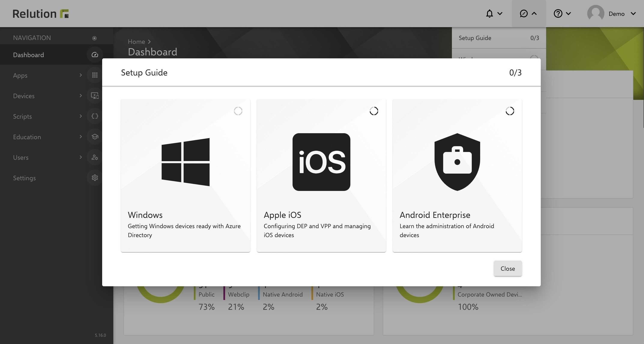The height and width of the screenshot is (344, 644).
Task: Click the Windows setup guide card
Action: pos(185,176)
